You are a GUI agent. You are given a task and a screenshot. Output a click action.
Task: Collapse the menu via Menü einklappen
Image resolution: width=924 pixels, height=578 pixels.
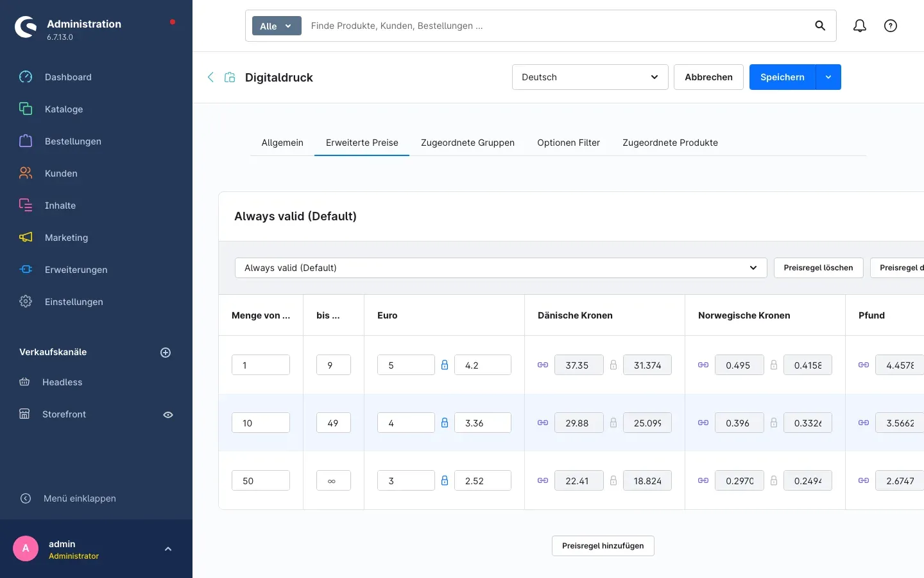(80, 498)
